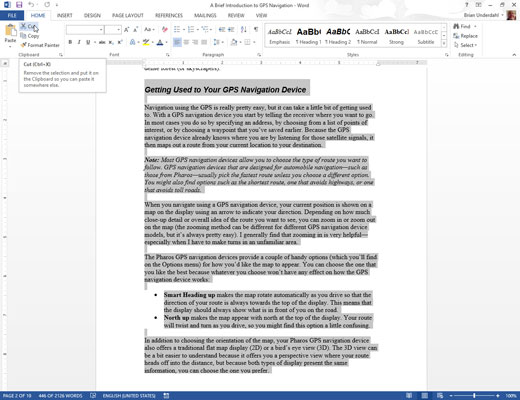Expand the Styles gallery more arrow
520x400 pixels.
tap(444, 44)
